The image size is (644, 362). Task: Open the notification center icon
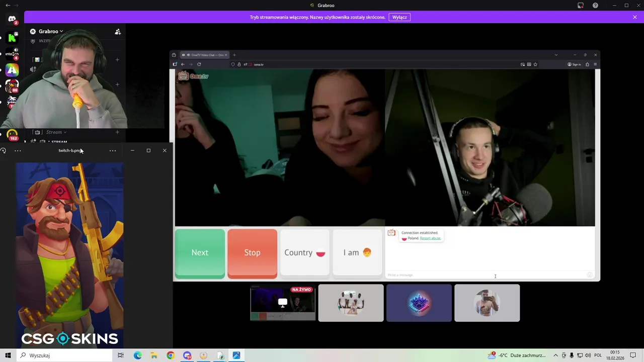click(x=632, y=355)
